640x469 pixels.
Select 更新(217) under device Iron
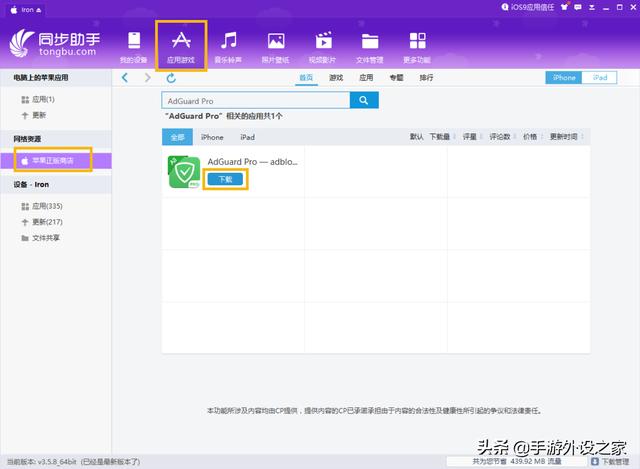42,222
